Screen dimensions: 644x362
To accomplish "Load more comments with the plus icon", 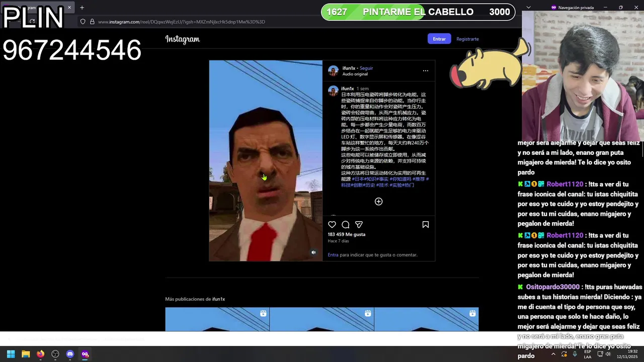I will point(378,202).
